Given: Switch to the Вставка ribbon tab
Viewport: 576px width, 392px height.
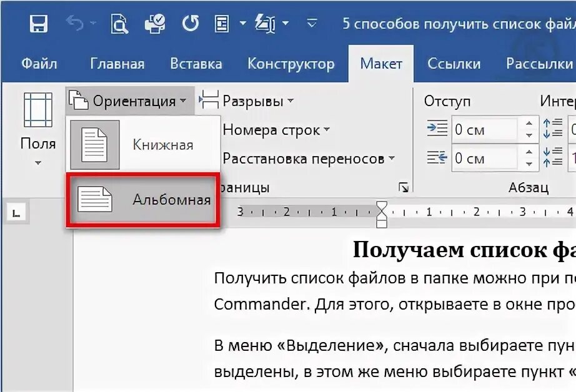Looking at the screenshot, I should 196,63.
